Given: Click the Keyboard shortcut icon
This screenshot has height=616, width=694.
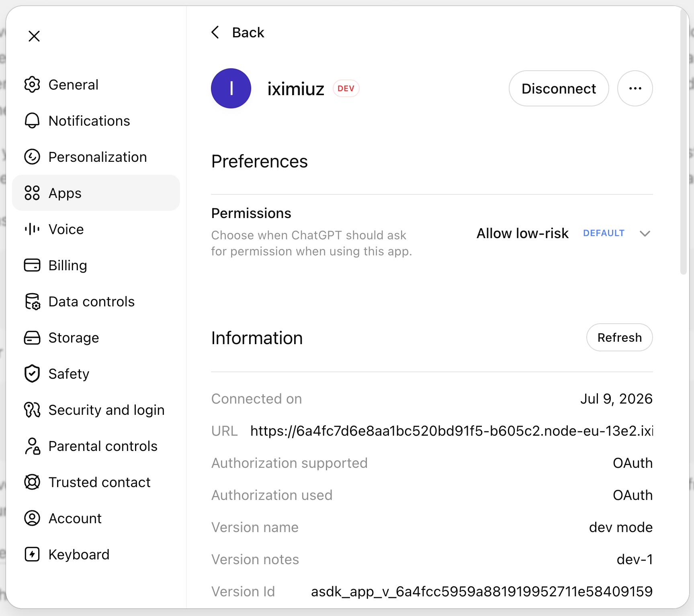Looking at the screenshot, I should click(32, 555).
